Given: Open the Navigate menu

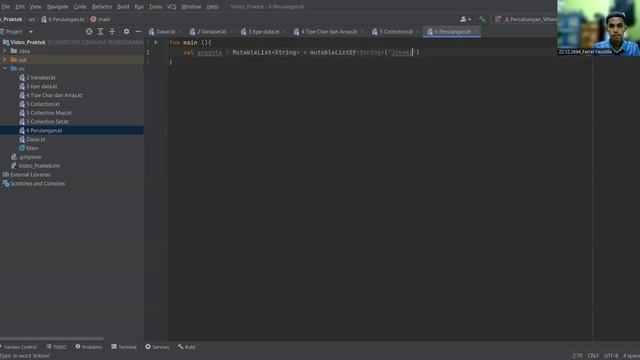Looking at the screenshot, I should pos(58,7).
